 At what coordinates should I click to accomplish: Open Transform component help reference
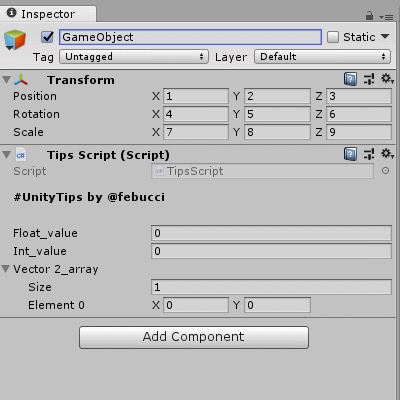click(350, 79)
